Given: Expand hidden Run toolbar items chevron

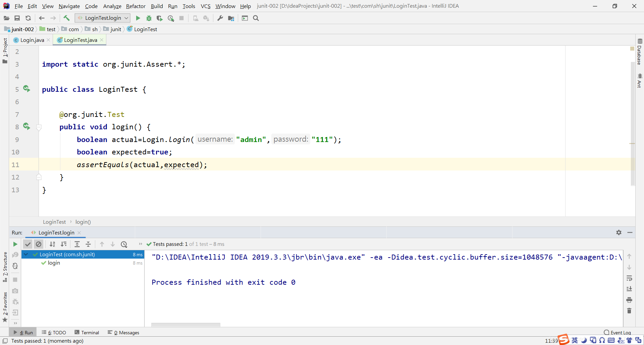Looking at the screenshot, I should coord(141,244).
